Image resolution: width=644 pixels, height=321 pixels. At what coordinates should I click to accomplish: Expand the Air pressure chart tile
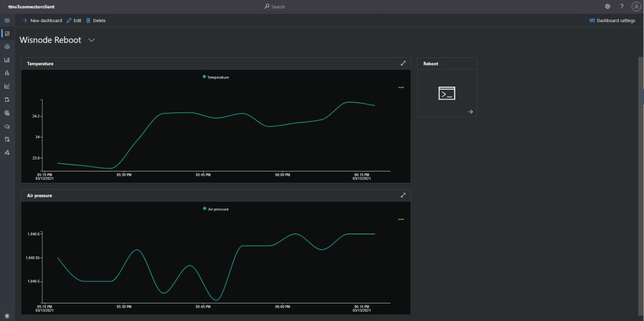[x=403, y=195]
